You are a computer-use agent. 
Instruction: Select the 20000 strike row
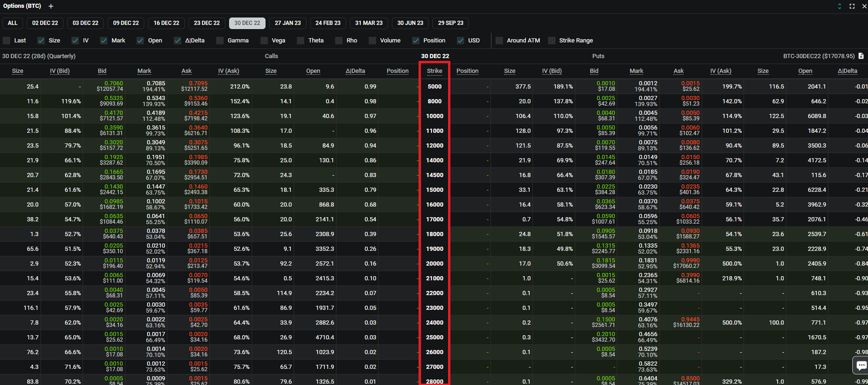434,264
